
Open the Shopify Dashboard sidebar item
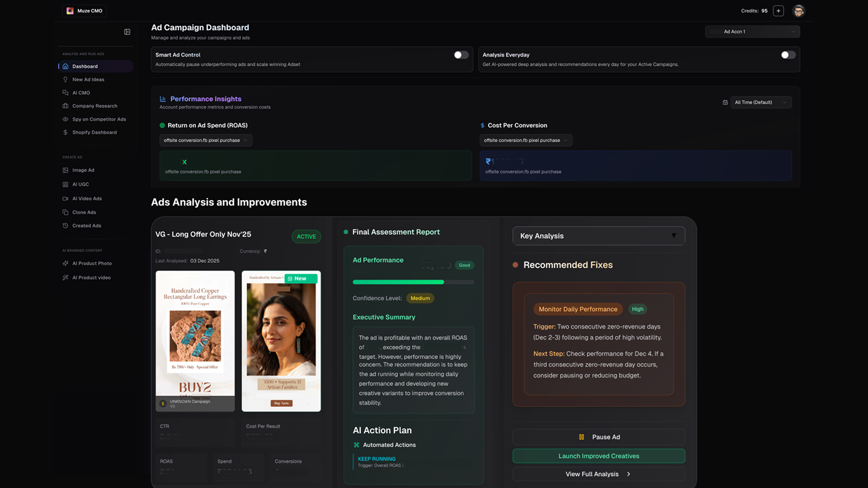(94, 132)
